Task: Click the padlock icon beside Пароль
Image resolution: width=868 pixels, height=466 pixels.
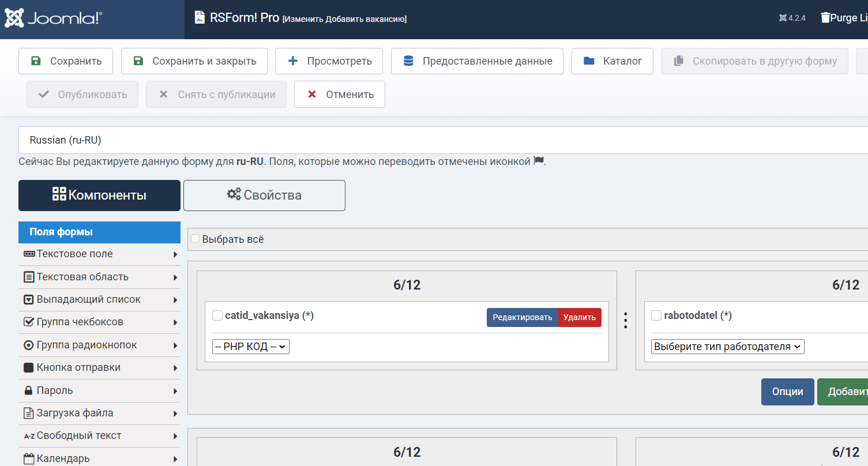Action: tap(28, 390)
